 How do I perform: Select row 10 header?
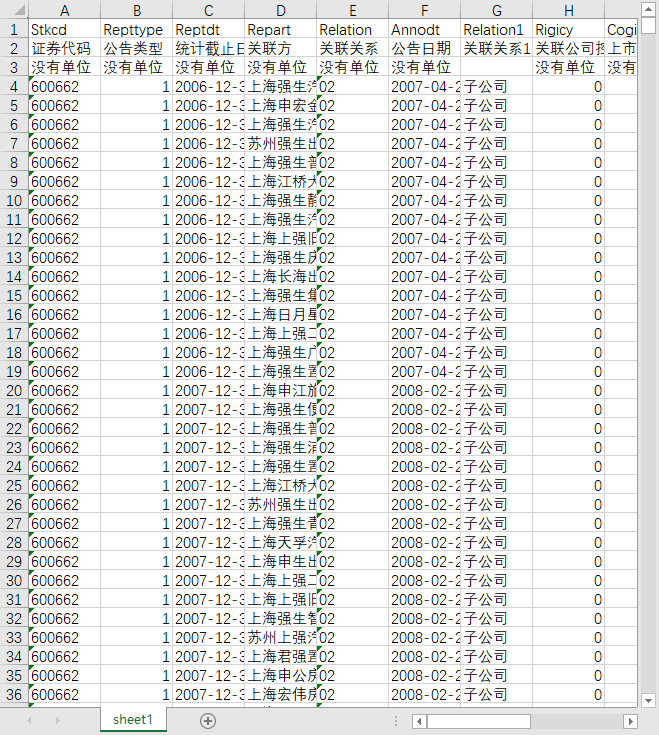coord(14,201)
